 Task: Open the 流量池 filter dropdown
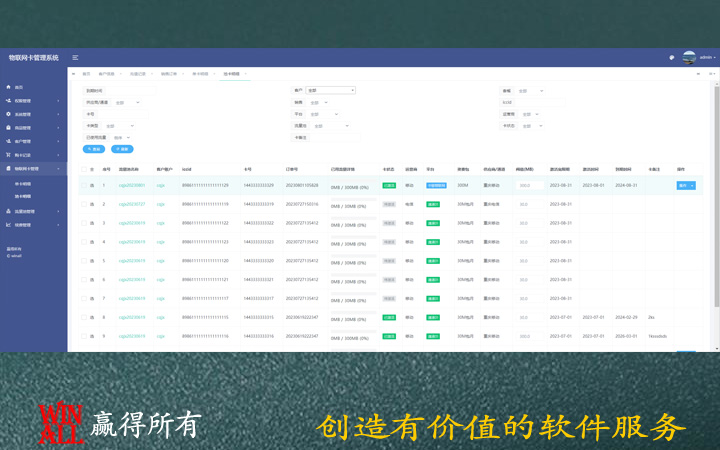click(x=332, y=126)
